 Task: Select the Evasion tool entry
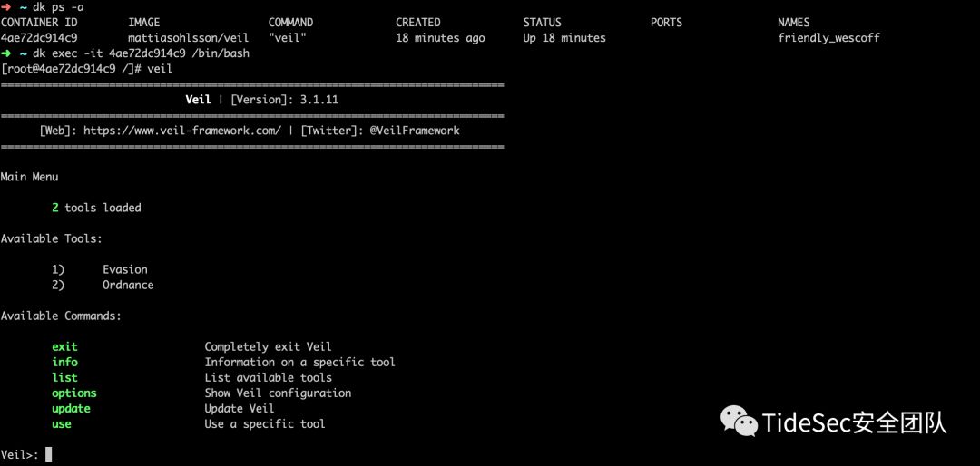125,269
